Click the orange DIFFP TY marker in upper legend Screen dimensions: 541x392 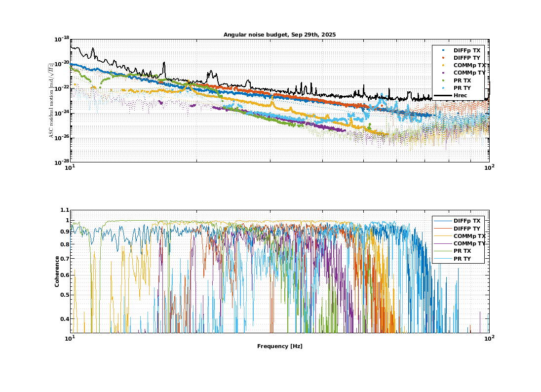click(x=443, y=58)
